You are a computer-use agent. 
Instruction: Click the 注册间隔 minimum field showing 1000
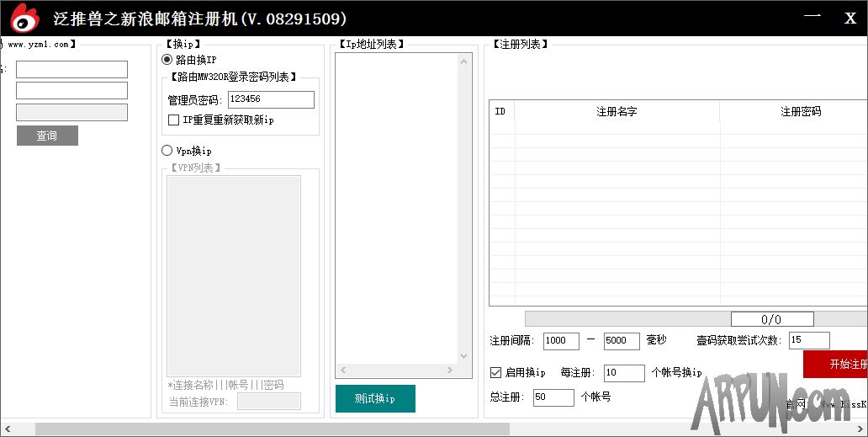(x=561, y=341)
